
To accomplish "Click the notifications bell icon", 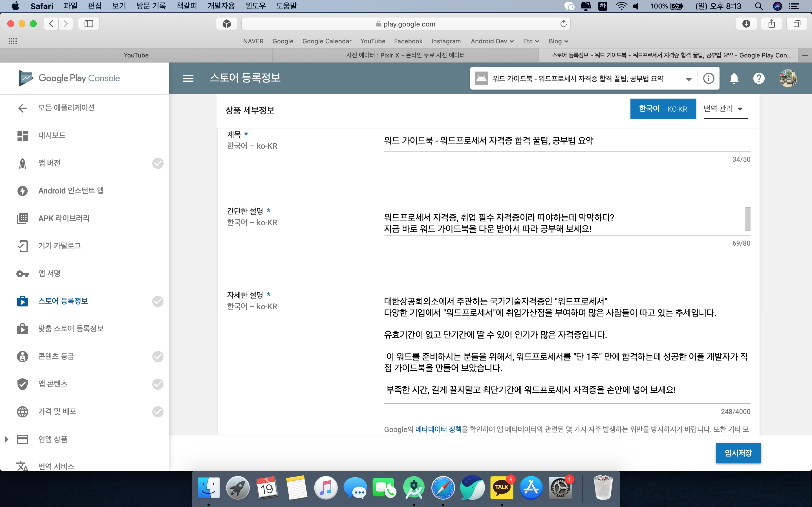I will (734, 79).
